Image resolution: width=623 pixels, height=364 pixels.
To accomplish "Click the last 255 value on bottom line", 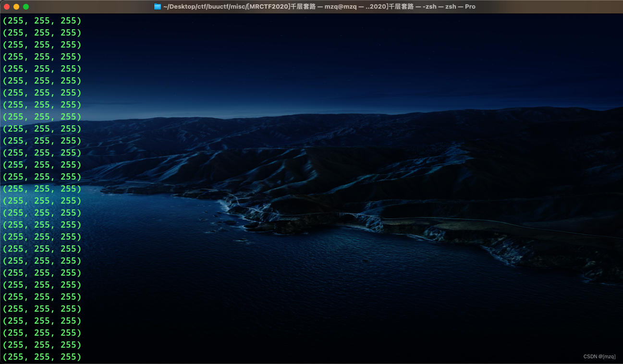I will 68,357.
